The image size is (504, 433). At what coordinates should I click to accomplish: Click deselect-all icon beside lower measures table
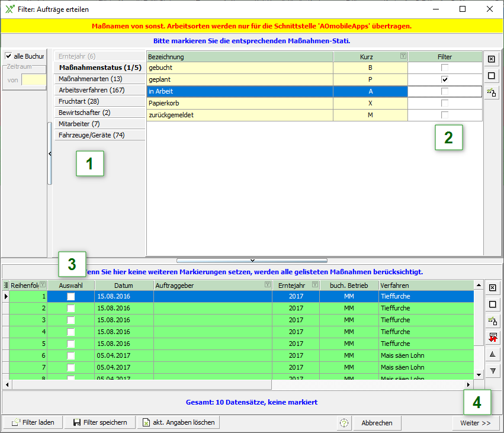491,304
